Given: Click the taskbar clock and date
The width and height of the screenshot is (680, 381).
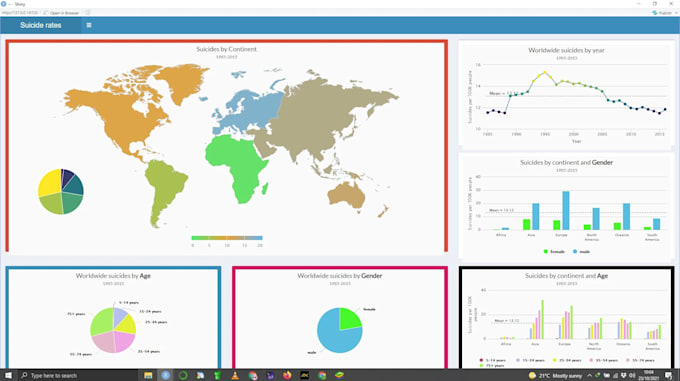Looking at the screenshot, I should (649, 375).
